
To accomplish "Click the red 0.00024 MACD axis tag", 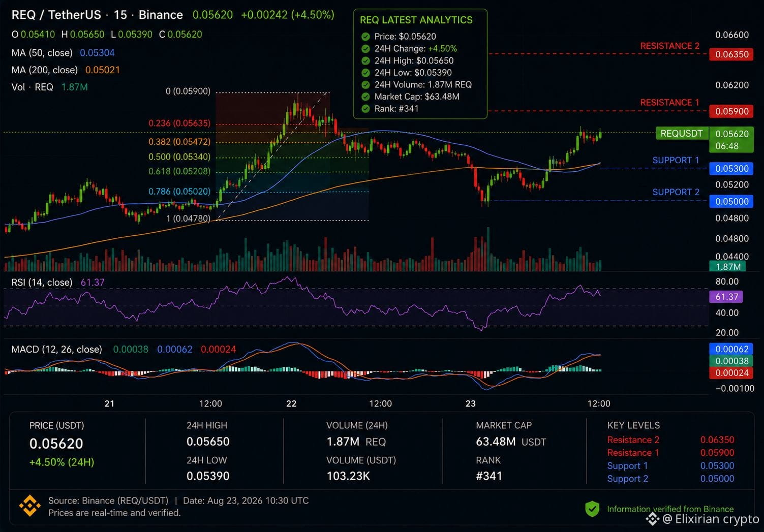I will point(731,372).
